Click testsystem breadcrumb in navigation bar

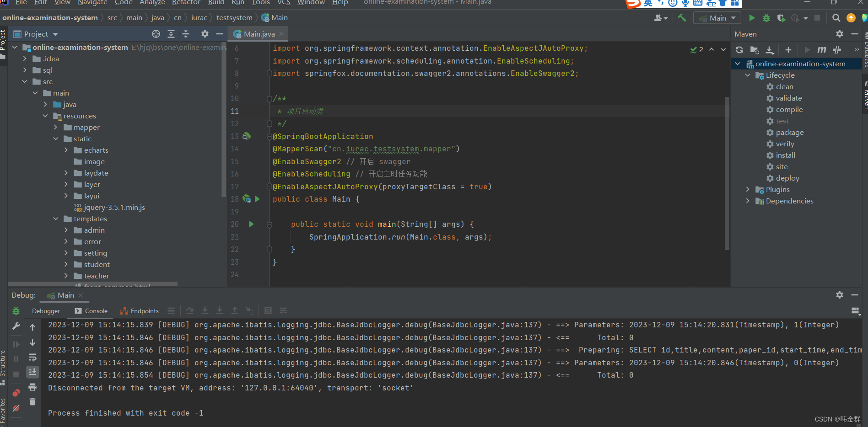[234, 18]
